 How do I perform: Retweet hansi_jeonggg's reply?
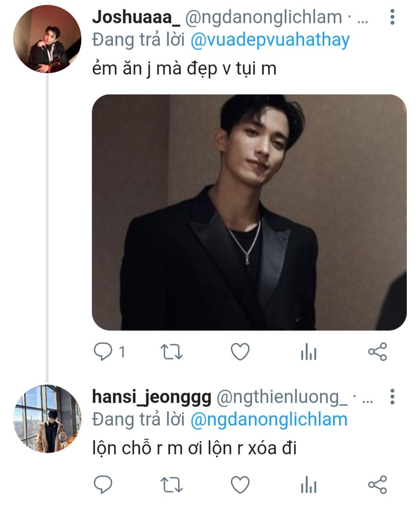(171, 485)
